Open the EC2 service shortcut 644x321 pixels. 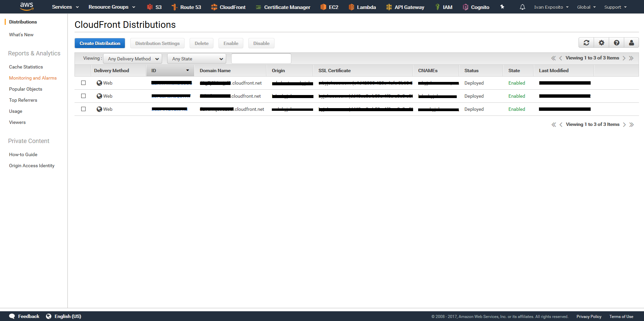[x=329, y=7]
